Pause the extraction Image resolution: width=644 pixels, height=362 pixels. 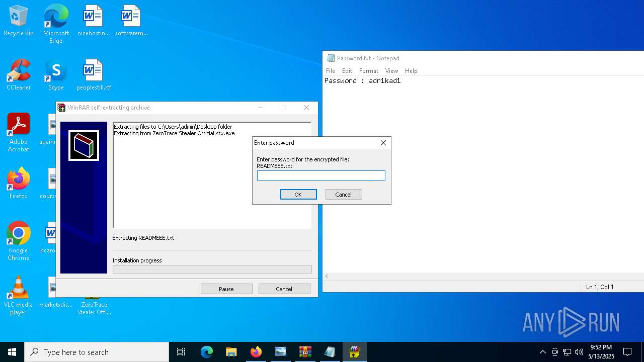(226, 289)
